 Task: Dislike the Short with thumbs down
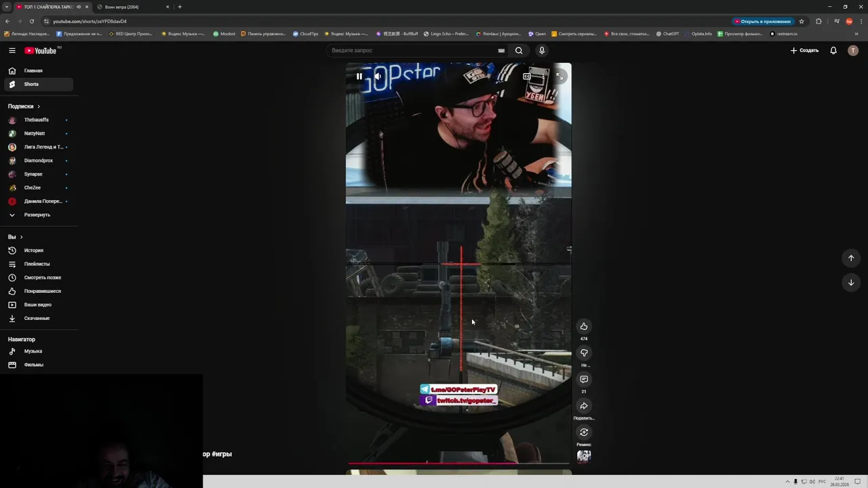(x=584, y=353)
